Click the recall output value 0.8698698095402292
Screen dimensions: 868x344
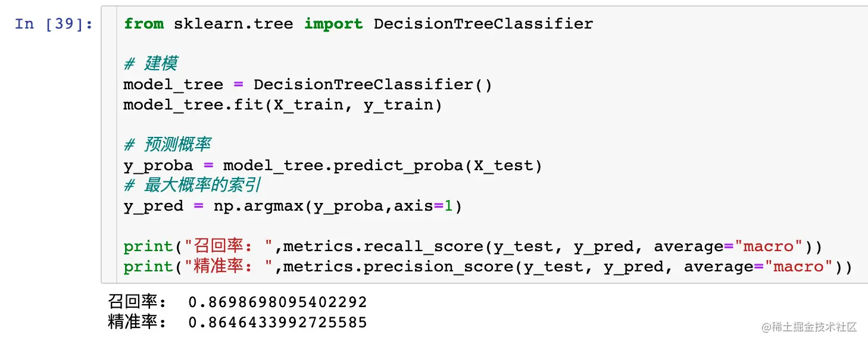point(277,302)
